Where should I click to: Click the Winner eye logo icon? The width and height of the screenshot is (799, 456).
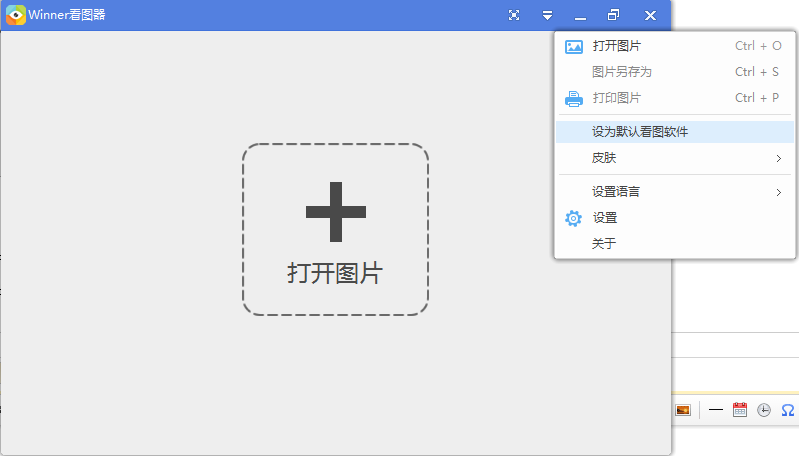tap(16, 15)
